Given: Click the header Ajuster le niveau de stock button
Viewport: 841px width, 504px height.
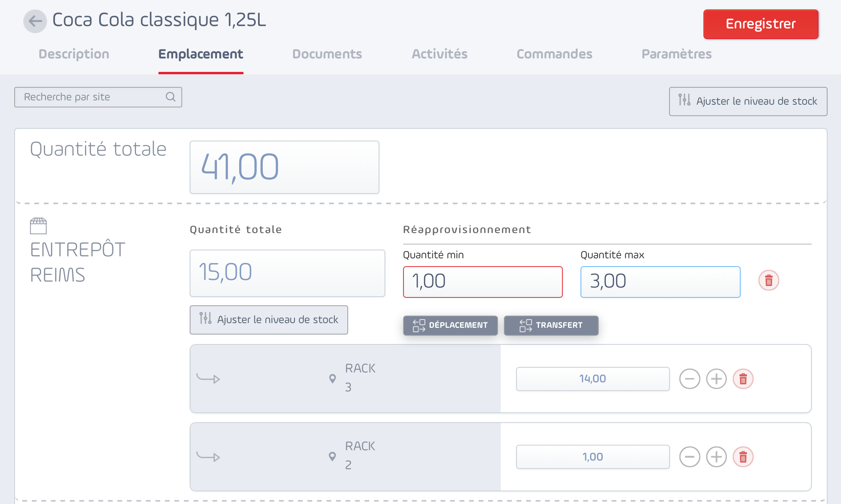Looking at the screenshot, I should [748, 102].
